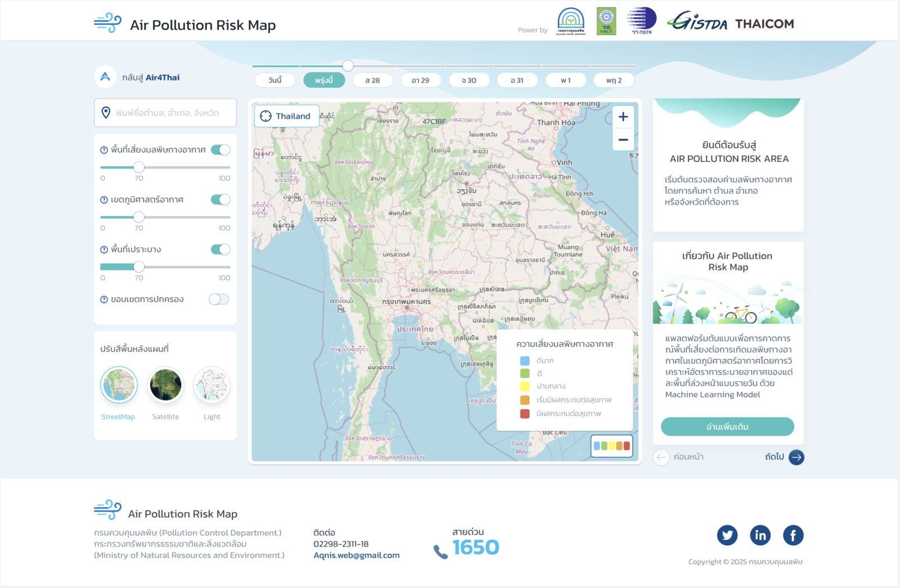Toggle the map legend color button
This screenshot has width=900, height=588.
611,446
